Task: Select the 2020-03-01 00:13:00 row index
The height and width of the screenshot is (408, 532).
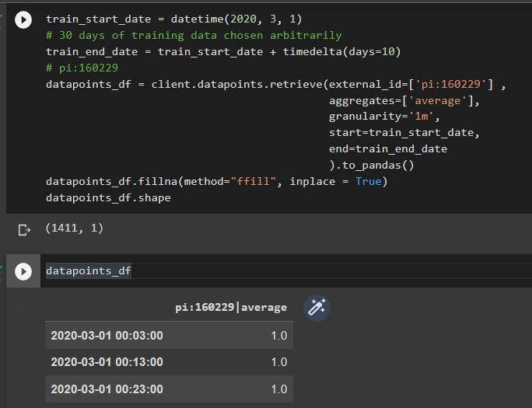Action: [x=107, y=362]
